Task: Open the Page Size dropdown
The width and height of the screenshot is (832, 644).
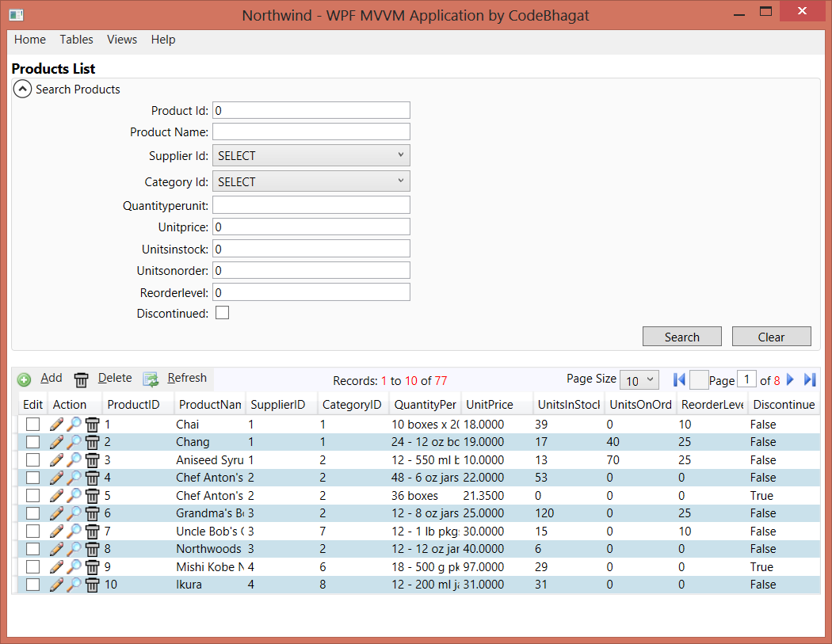Action: pos(639,380)
